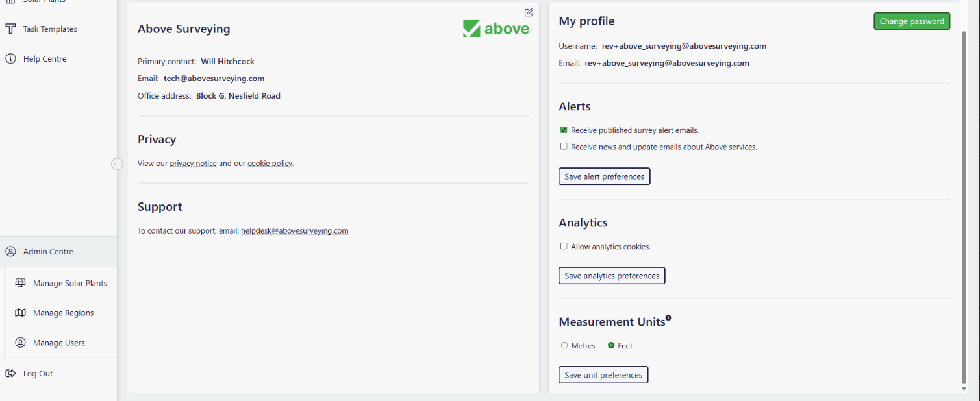Open the Help Centre info icon
Screen dimensions: 980x401
pyautogui.click(x=10, y=59)
